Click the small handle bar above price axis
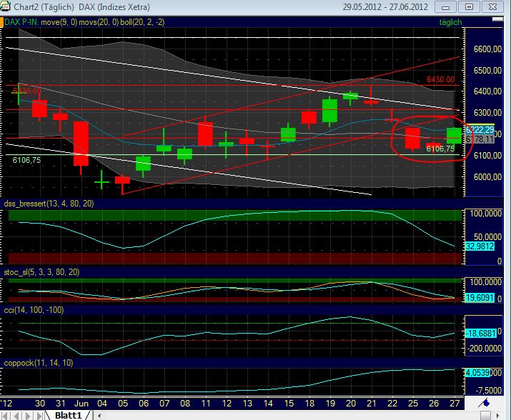 [x=497, y=19]
